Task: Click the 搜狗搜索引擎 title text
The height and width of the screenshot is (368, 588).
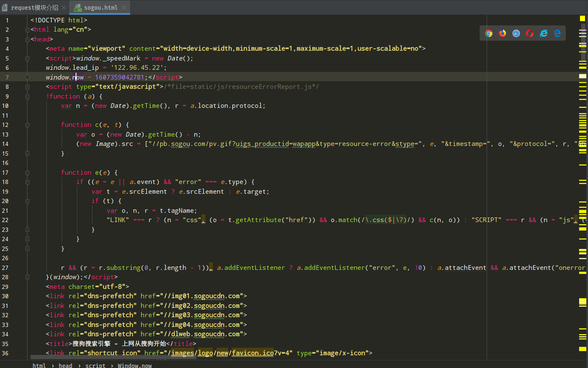Action: click(x=91, y=344)
